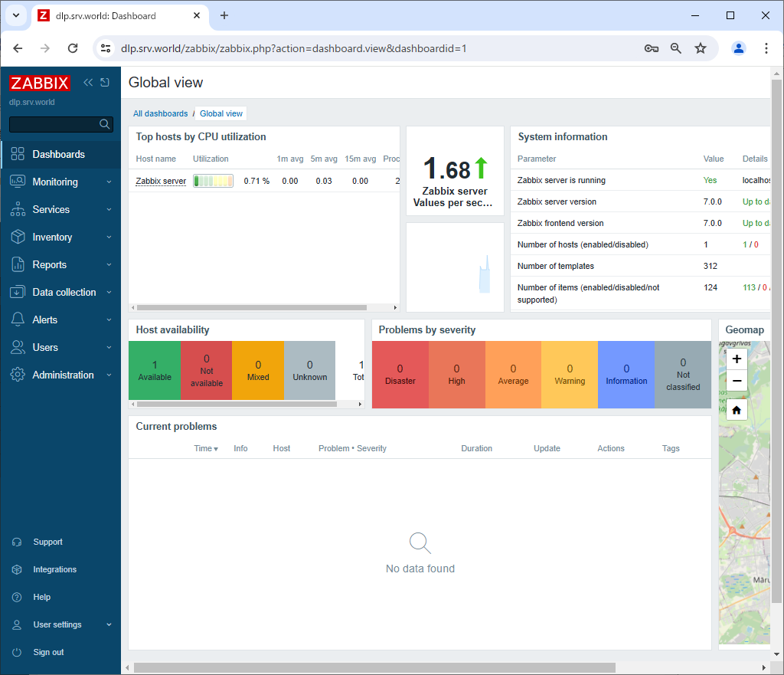Expand the Alerts menu chevron
Viewport: 784px width, 675px height.
click(109, 319)
